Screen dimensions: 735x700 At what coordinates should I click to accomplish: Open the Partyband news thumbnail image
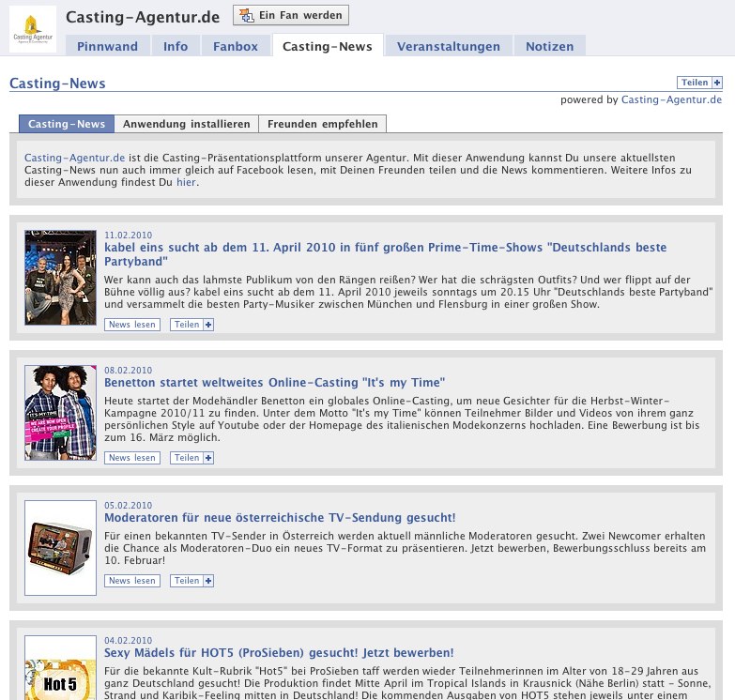click(x=60, y=278)
